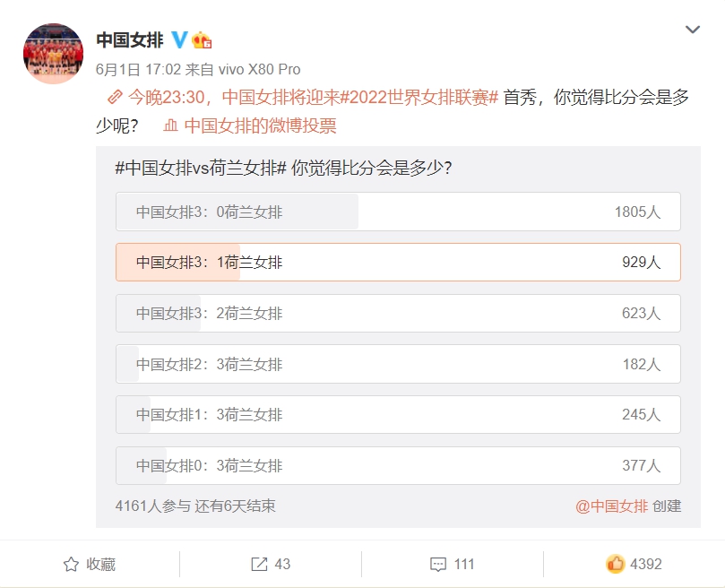
Task: Click the favorite star icon (收藏)
Action: pos(72,564)
